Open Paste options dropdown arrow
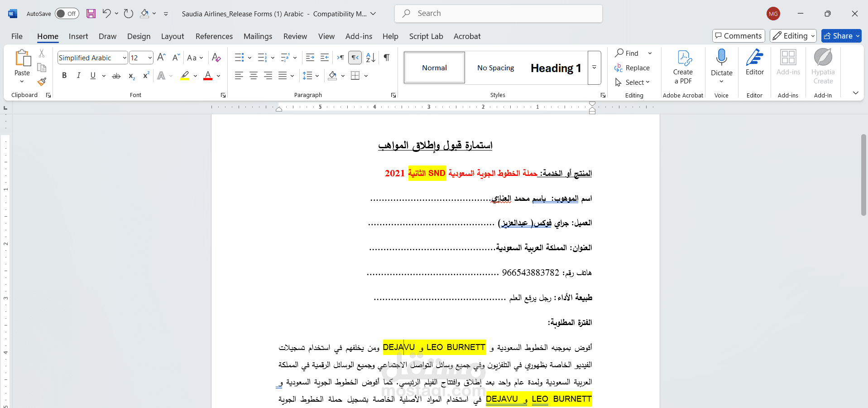This screenshot has height=408, width=868. pyautogui.click(x=22, y=81)
